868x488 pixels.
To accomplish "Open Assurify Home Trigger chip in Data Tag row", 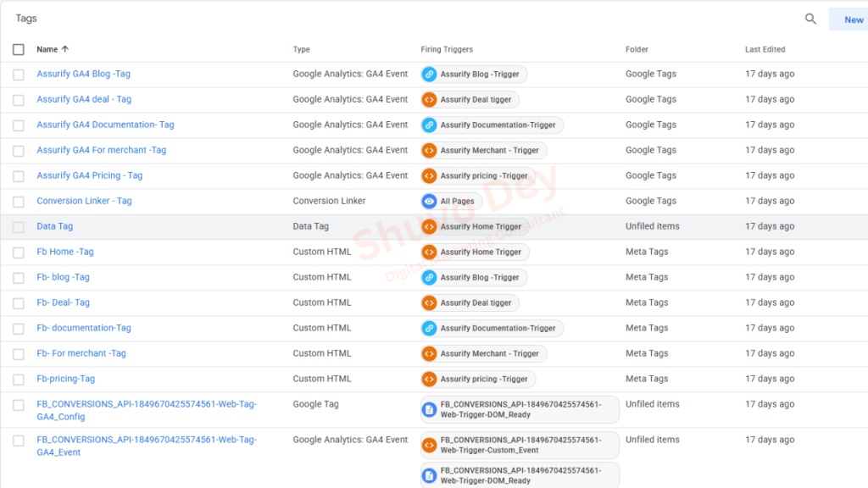I will tap(475, 227).
